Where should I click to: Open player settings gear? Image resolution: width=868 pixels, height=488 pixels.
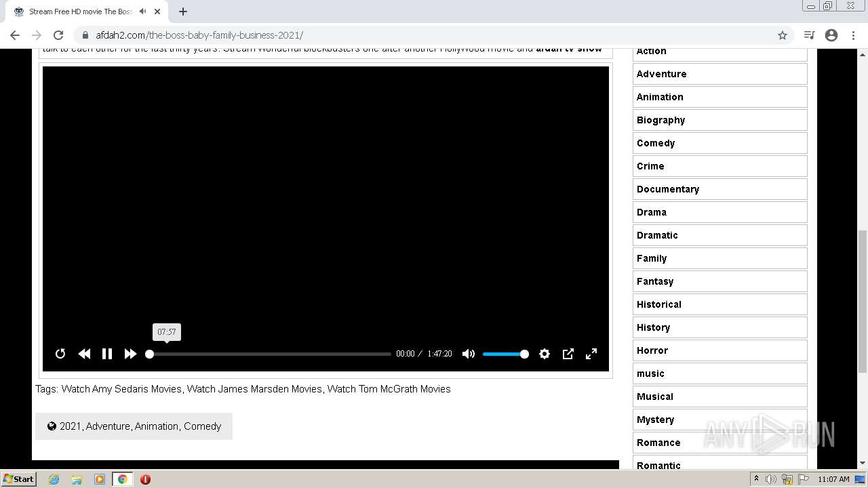pos(545,354)
